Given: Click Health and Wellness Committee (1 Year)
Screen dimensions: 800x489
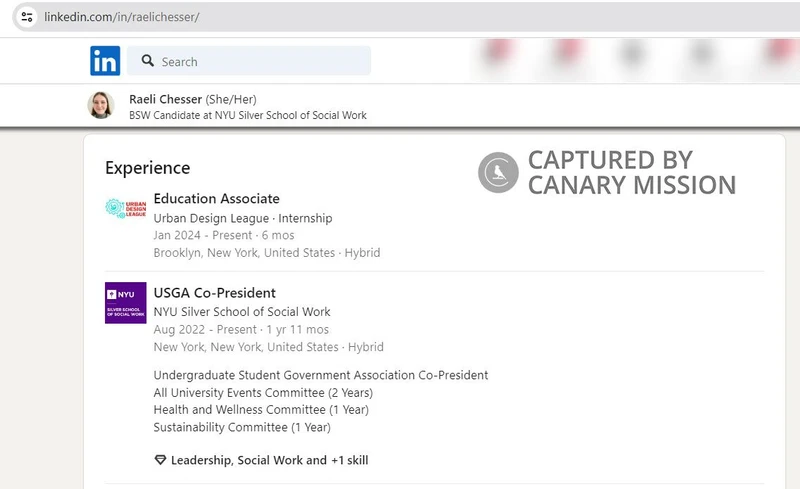Looking at the screenshot, I should [261, 409].
